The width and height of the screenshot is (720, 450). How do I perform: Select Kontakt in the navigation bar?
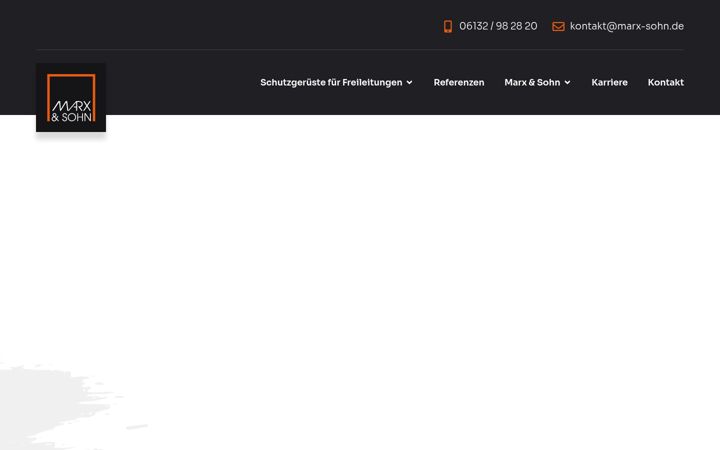665,83
